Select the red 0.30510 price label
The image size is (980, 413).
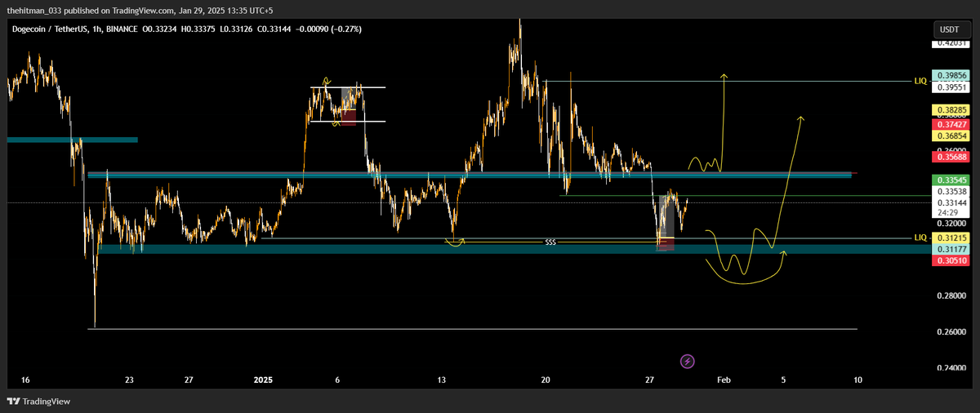(950, 260)
